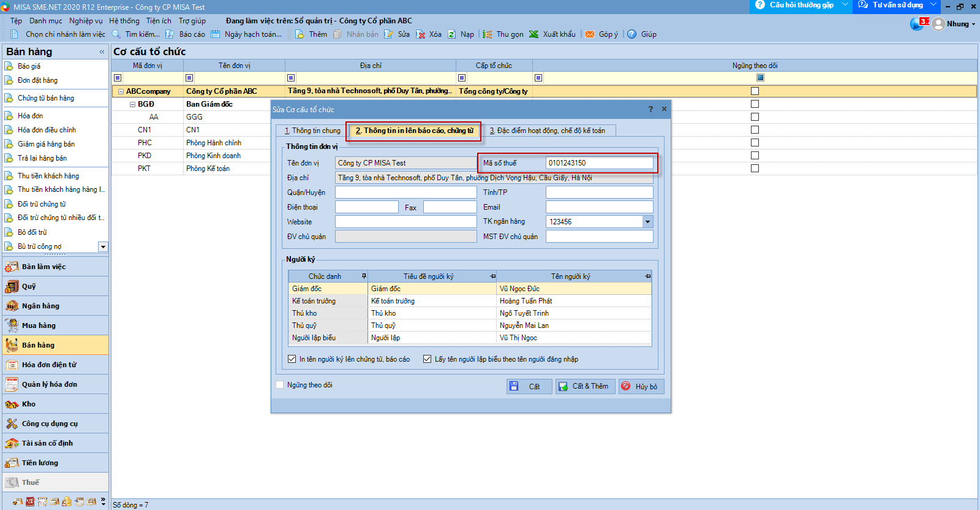Screen dimensions: 980x510
Task: Expand the Câu hỏi thường gặp dropdown
Action: tap(845, 5)
